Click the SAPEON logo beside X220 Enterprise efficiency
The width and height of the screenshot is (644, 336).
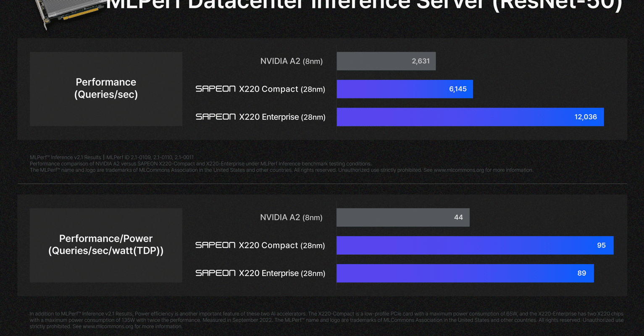[x=216, y=273]
